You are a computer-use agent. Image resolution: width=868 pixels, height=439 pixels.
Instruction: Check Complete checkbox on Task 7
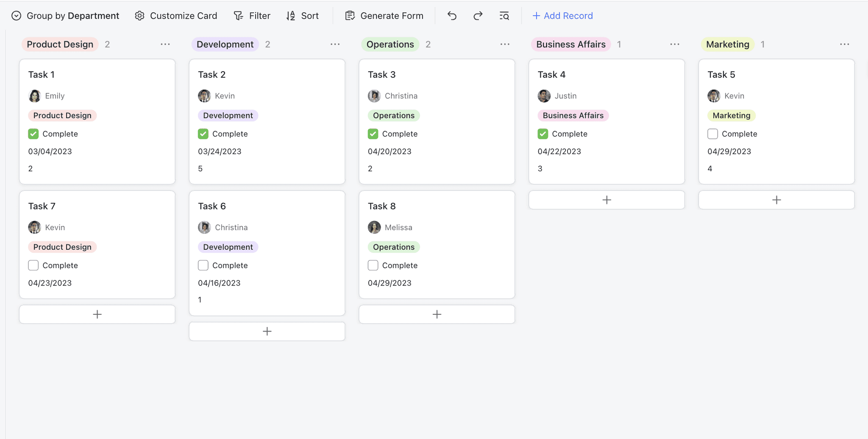(x=33, y=266)
